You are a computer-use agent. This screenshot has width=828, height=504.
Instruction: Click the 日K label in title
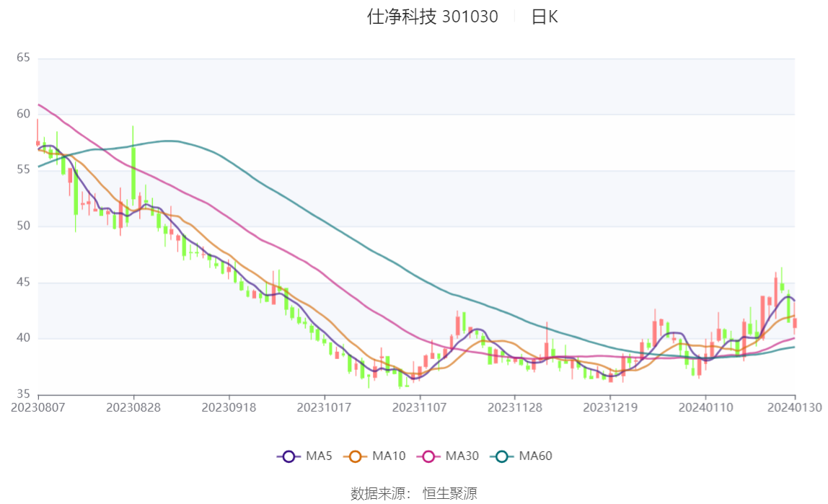[545, 17]
